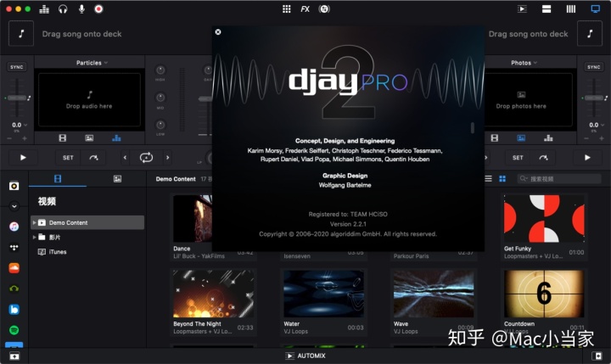Open the FX effects panel

[x=305, y=9]
